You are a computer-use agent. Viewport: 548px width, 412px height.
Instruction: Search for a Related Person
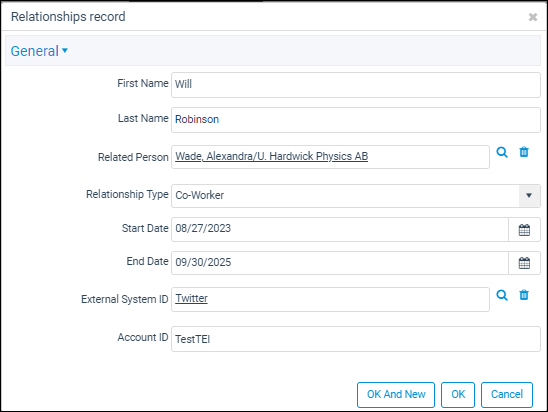pos(502,152)
